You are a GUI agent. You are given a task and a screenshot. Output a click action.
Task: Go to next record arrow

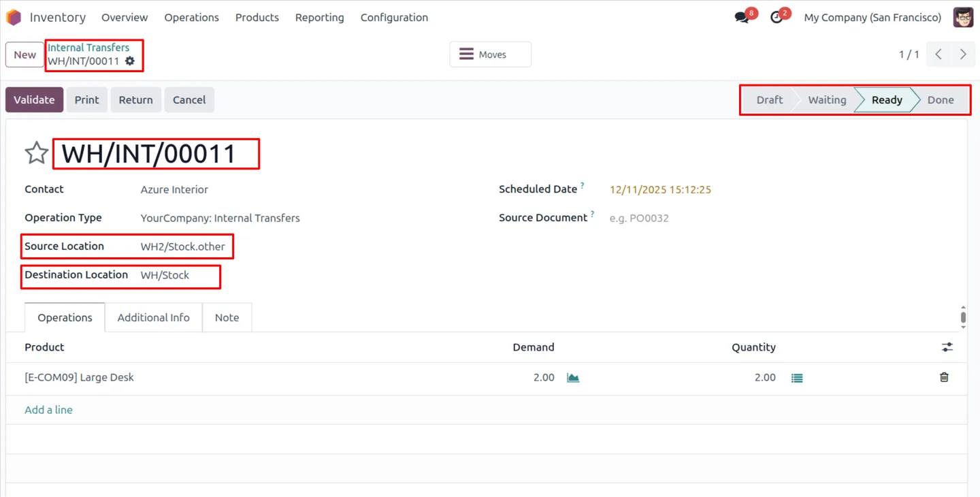(963, 54)
